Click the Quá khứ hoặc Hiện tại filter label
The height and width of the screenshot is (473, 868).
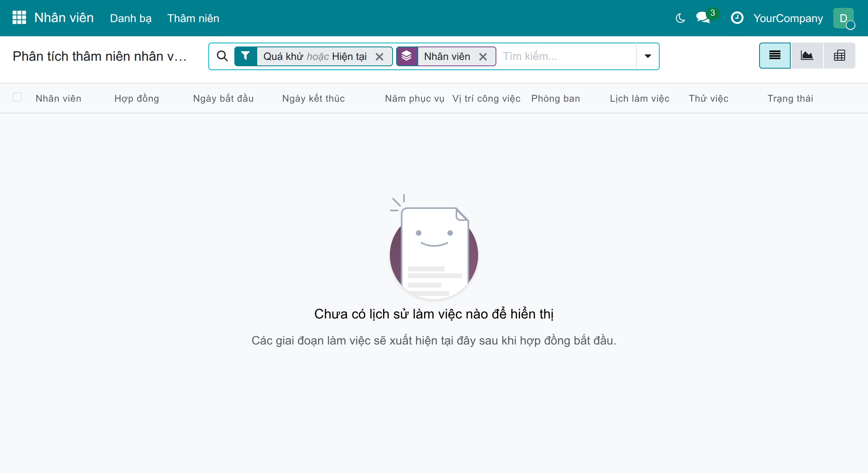[x=315, y=56]
